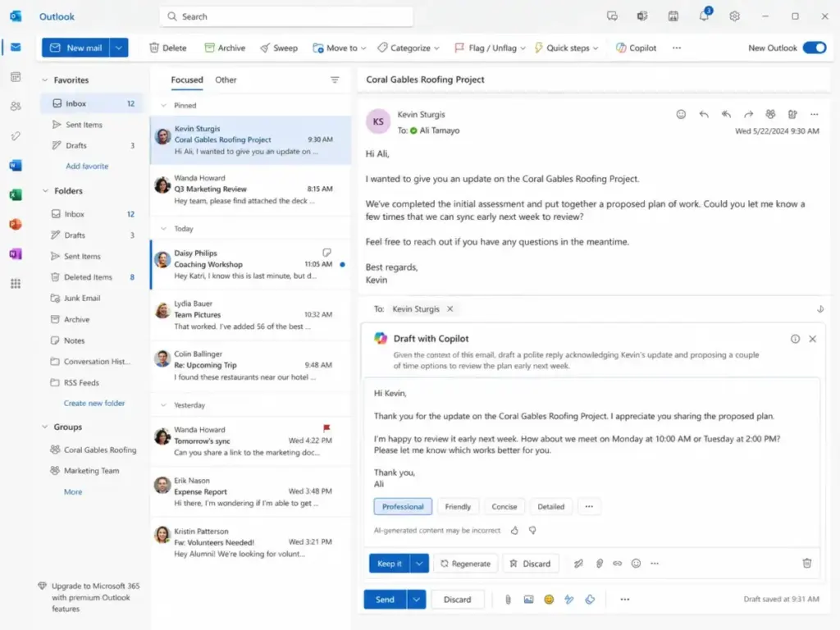Forward the Coral Gables Roofing email

[748, 114]
